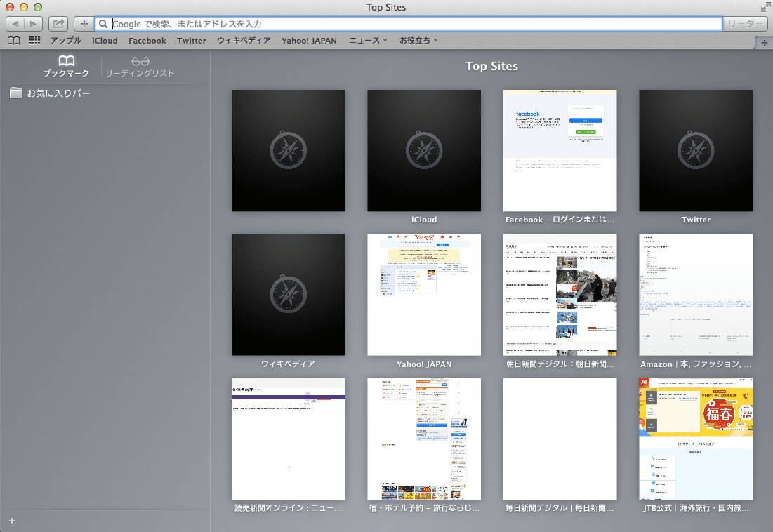Open the Share button in toolbar

tap(59, 24)
